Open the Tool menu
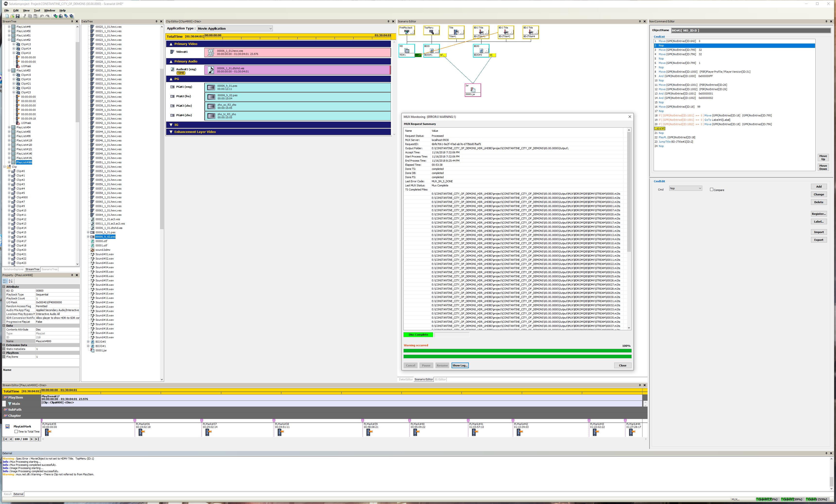The image size is (836, 504). 37,10
